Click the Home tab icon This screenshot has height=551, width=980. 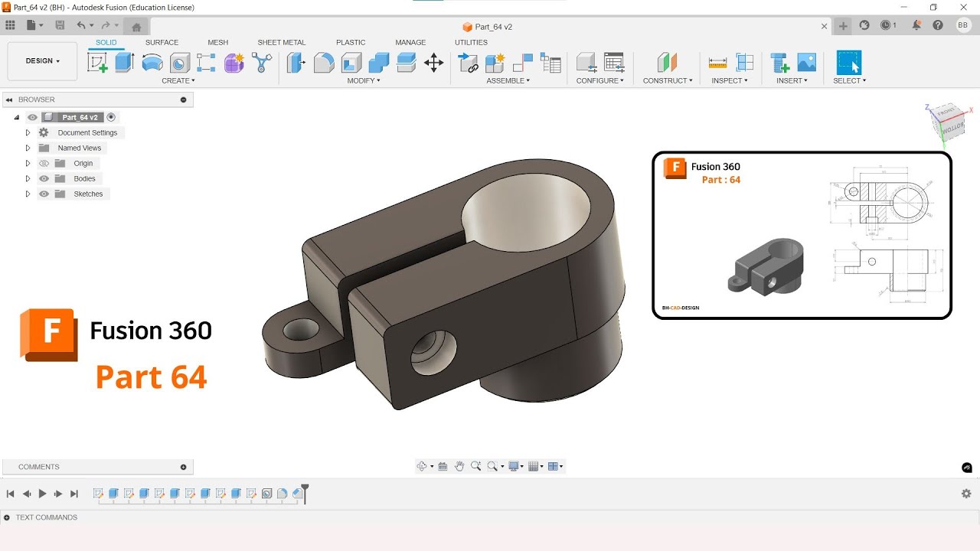click(x=136, y=26)
